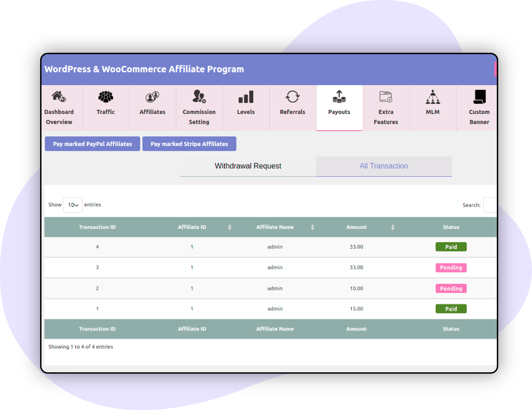532x410 pixels.
Task: Open the Affiliates people icon
Action: pos(152,97)
